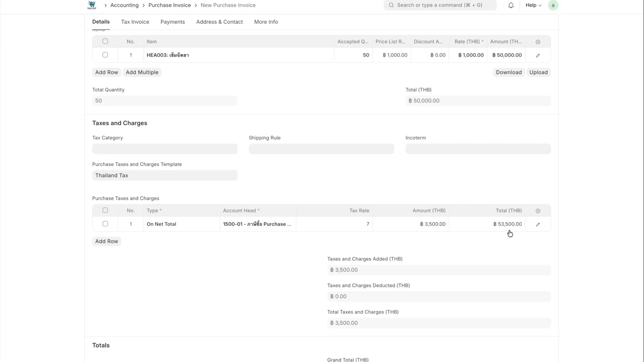Add Row to the Items table
Viewport: 644px width, 362px height.
point(107,72)
